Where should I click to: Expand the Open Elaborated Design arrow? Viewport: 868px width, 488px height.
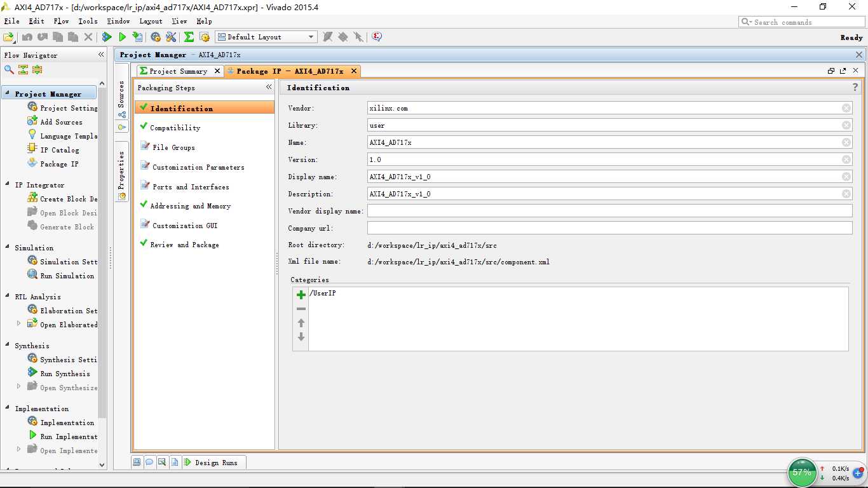tap(18, 324)
